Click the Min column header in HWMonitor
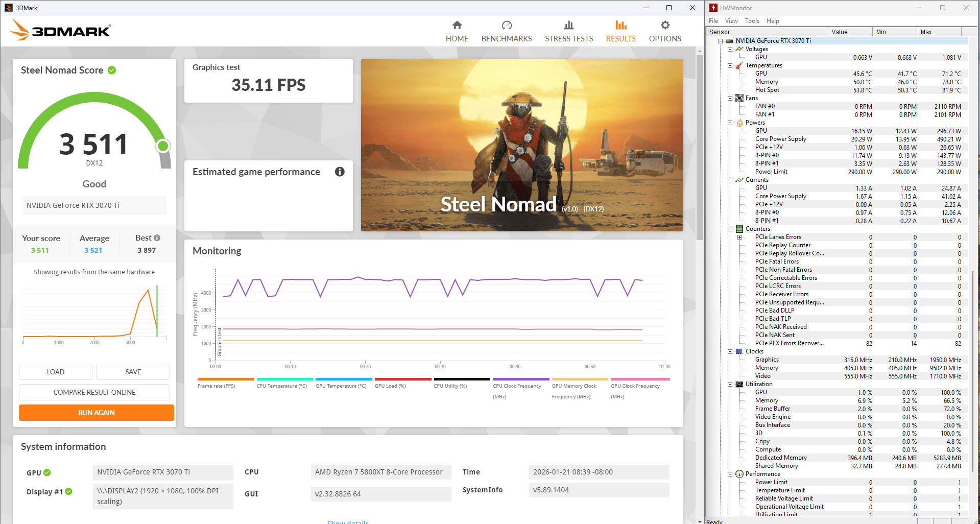The width and height of the screenshot is (980, 524). click(x=894, y=32)
